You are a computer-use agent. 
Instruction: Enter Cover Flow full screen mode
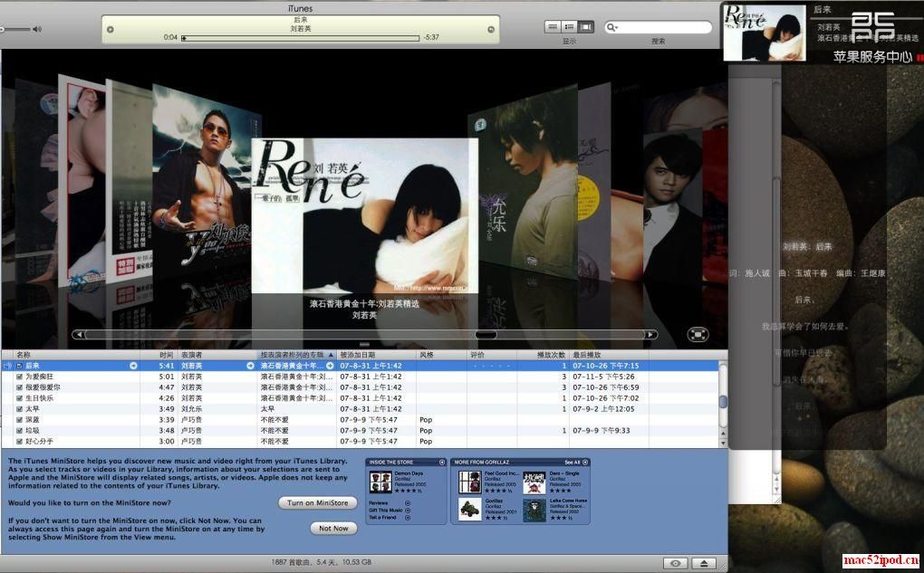[698, 335]
